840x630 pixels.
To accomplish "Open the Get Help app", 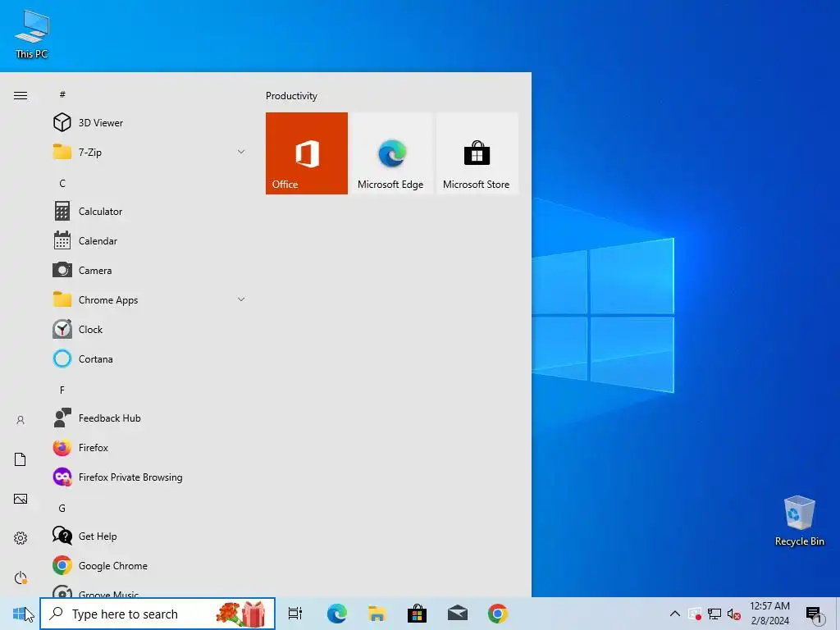I will (x=149, y=536).
